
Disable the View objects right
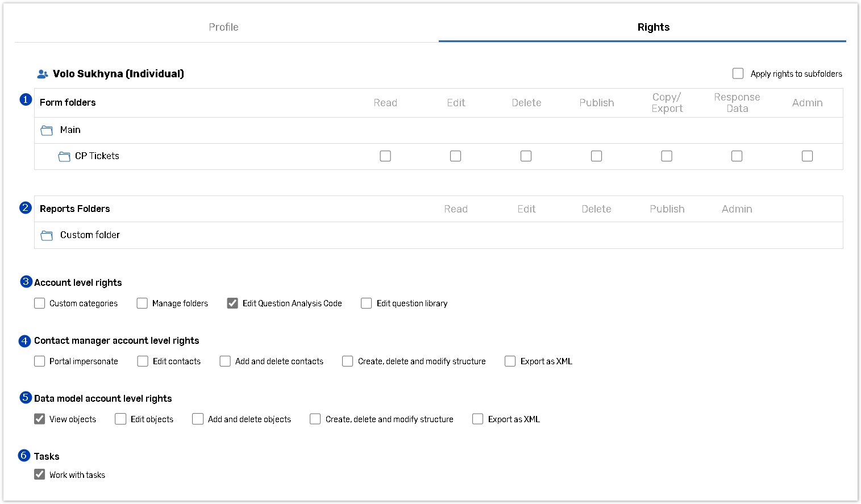click(39, 419)
